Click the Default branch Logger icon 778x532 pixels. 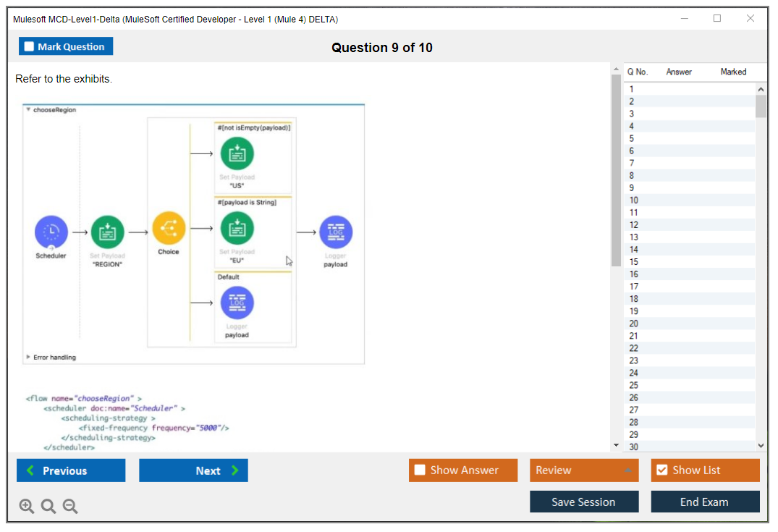237,303
